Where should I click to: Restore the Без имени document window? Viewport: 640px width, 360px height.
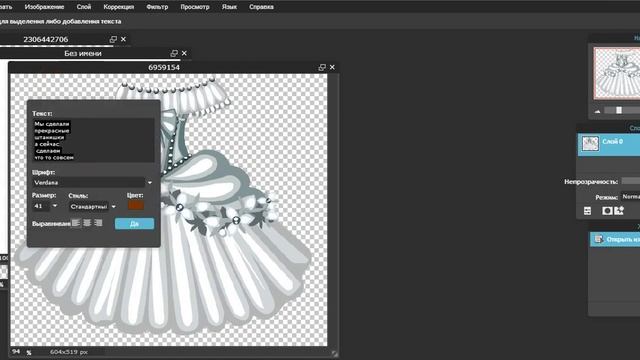click(174, 53)
